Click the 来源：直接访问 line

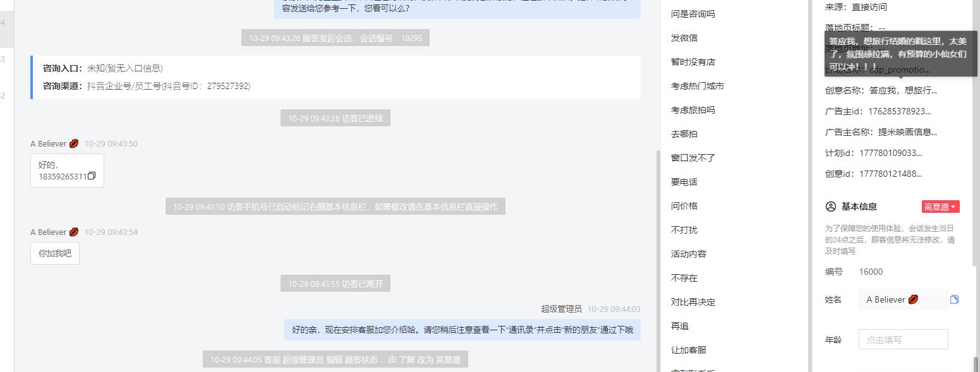(856, 7)
